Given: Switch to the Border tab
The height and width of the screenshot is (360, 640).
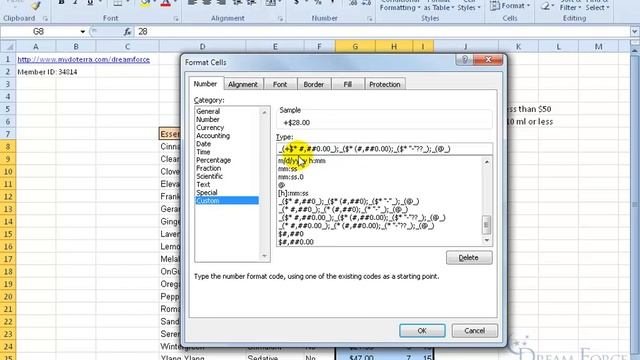Looking at the screenshot, I should pyautogui.click(x=313, y=84).
